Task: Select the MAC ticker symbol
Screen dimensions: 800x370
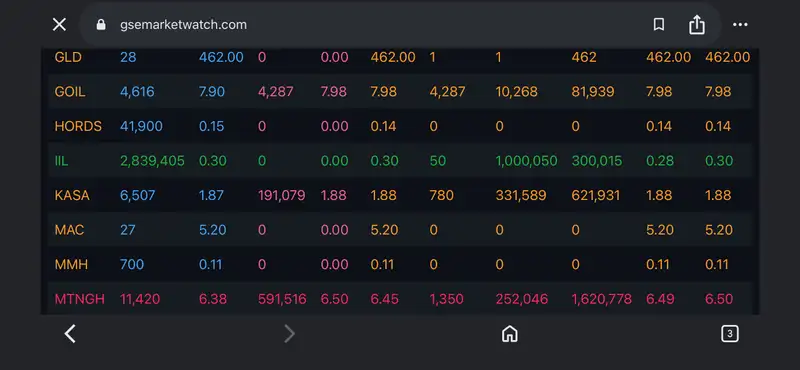Action: coord(69,230)
